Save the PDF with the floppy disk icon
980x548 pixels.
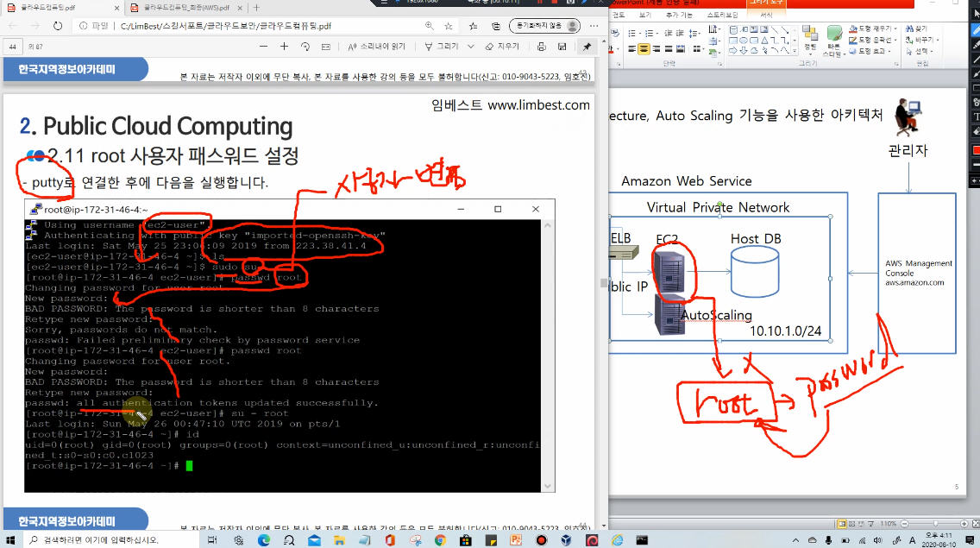pyautogui.click(x=562, y=47)
